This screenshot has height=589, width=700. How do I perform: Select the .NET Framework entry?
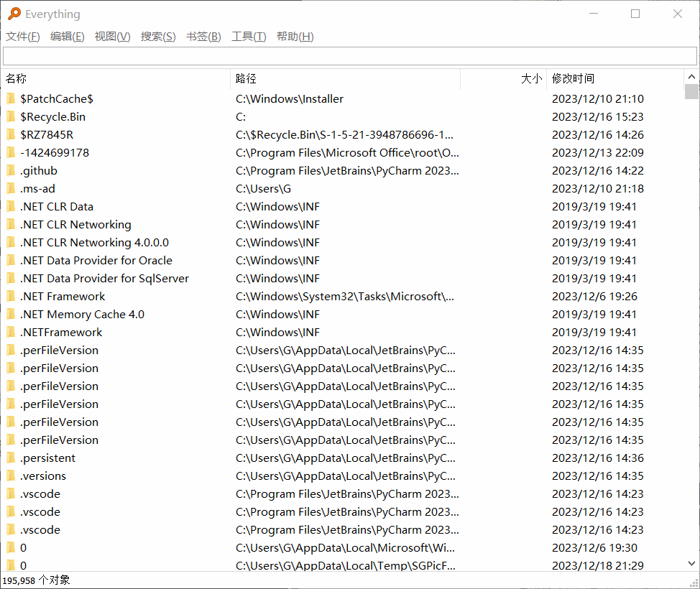[x=63, y=296]
